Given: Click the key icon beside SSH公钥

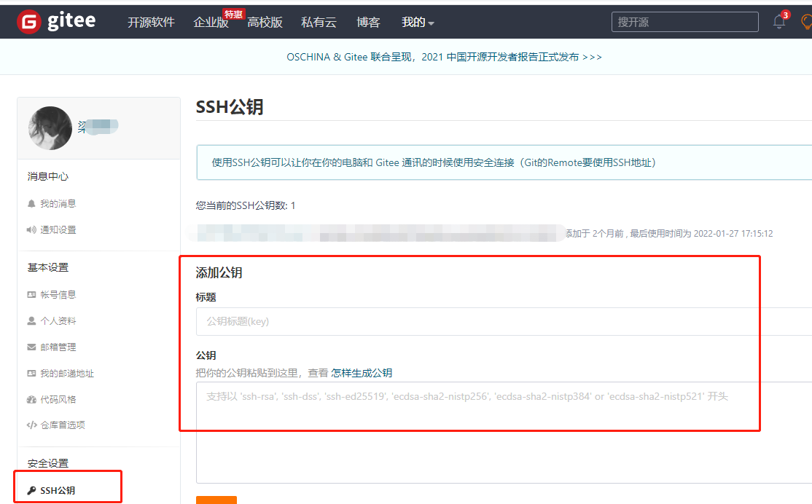Looking at the screenshot, I should point(31,491).
